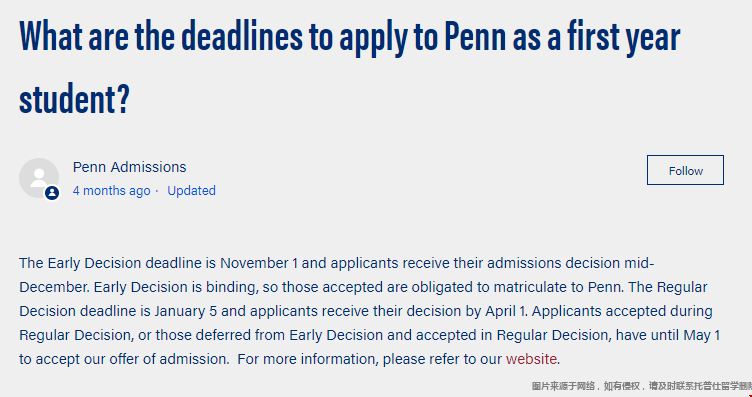
Task: Click the 'Updated' label beside timestamp
Action: click(x=191, y=191)
